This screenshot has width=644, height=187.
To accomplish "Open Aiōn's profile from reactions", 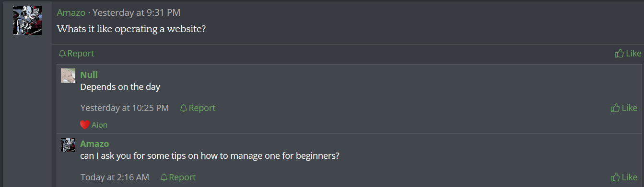I will pyautogui.click(x=99, y=125).
